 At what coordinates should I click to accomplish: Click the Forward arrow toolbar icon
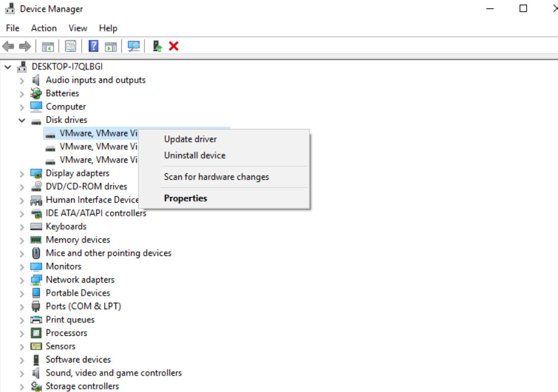pos(25,46)
